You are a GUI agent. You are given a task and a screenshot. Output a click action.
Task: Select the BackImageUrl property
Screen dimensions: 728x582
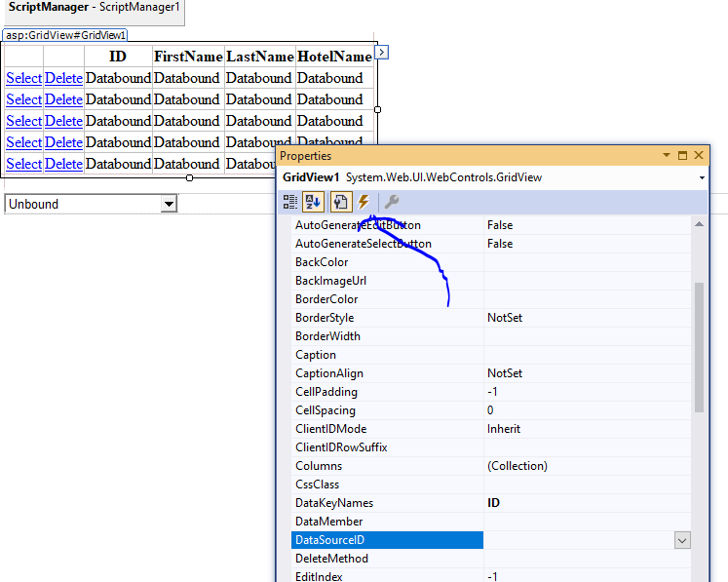pyautogui.click(x=387, y=281)
